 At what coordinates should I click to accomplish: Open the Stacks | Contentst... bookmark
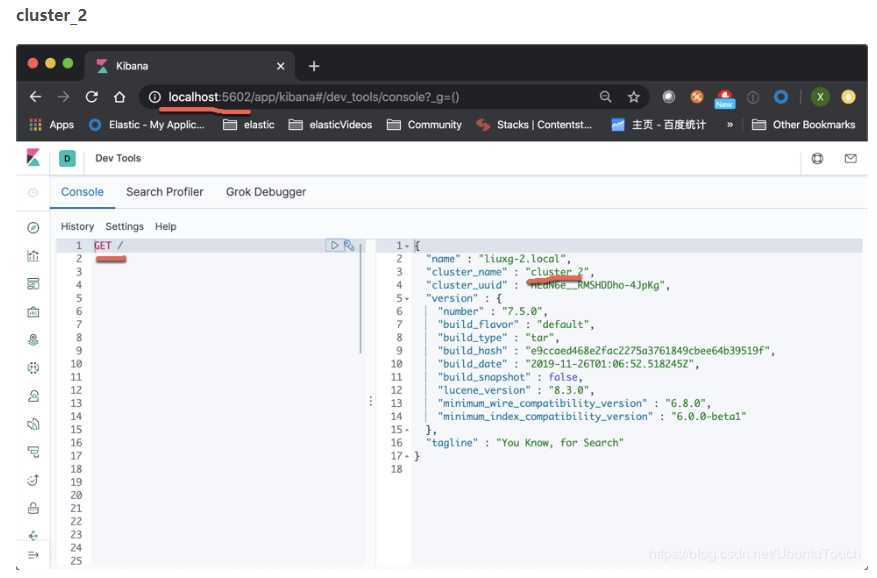pyautogui.click(x=534, y=124)
